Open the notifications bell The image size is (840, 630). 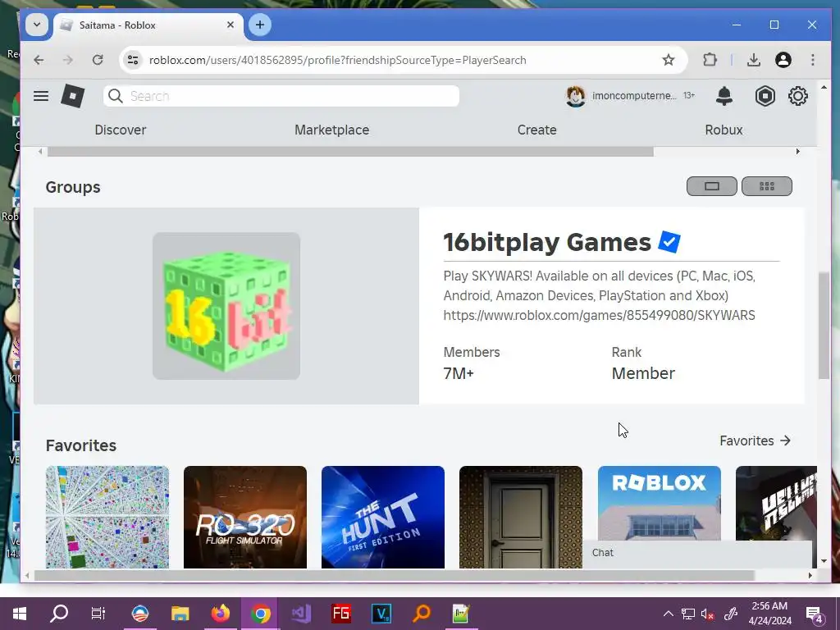724,96
